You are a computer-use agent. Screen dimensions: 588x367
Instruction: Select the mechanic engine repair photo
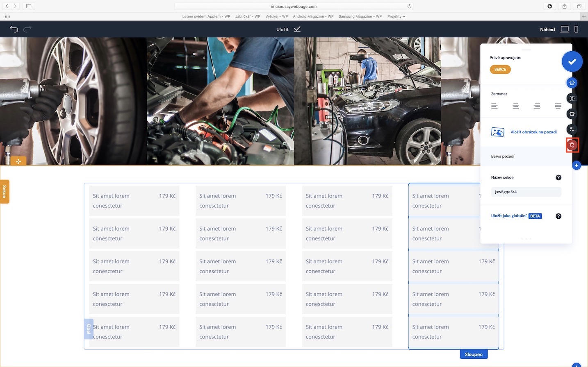click(x=220, y=101)
